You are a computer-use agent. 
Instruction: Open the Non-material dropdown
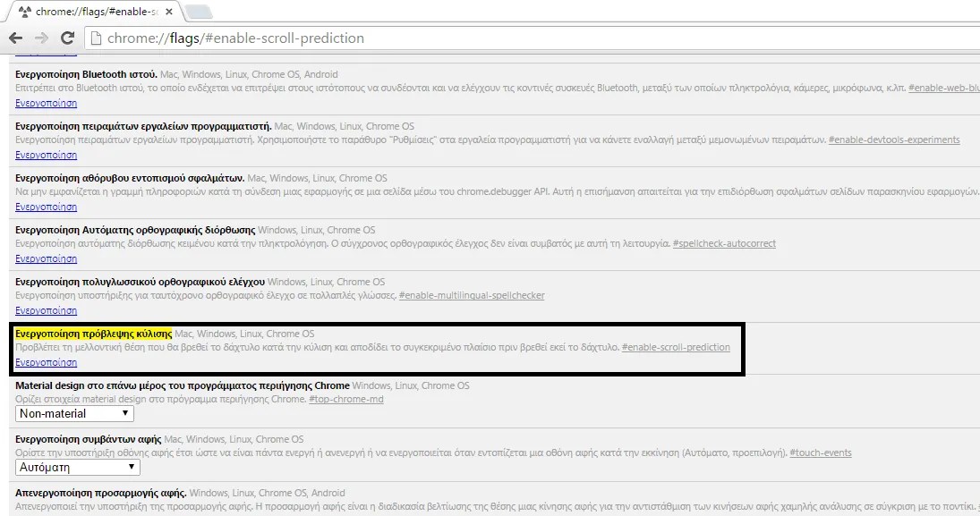pos(74,413)
